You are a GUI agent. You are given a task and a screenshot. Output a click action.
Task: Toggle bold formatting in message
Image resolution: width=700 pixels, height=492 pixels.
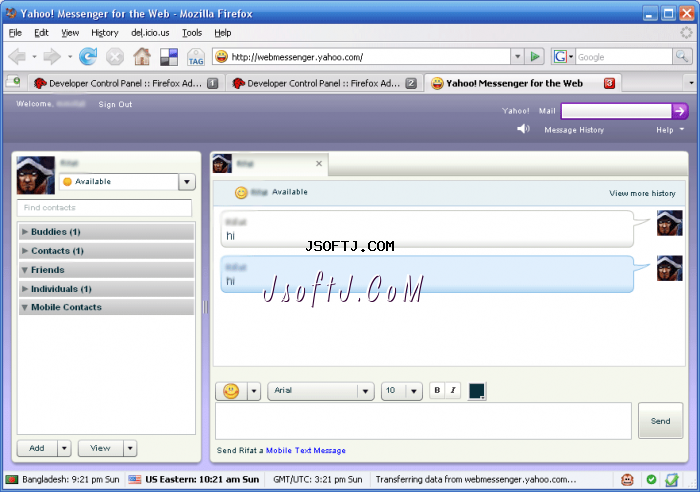(437, 390)
